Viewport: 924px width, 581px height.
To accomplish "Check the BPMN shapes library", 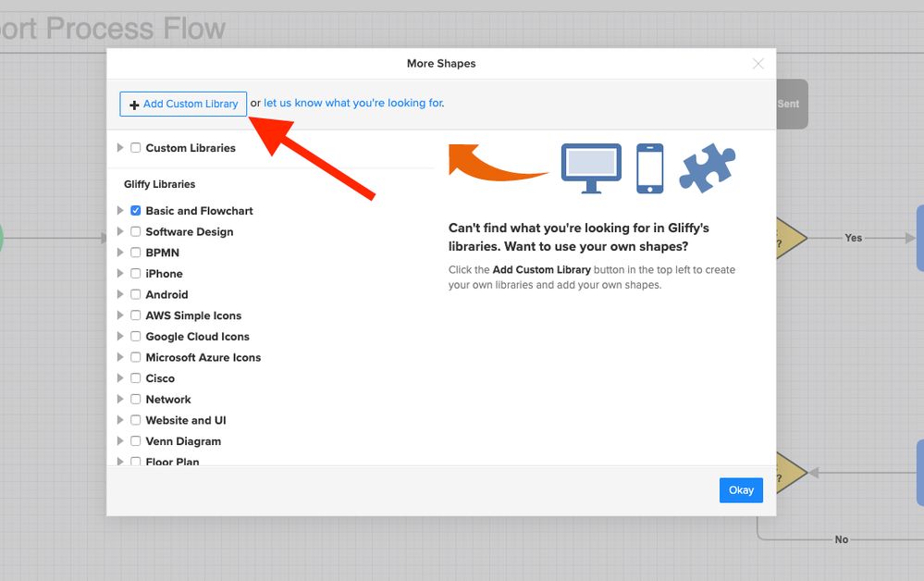I will coord(135,252).
